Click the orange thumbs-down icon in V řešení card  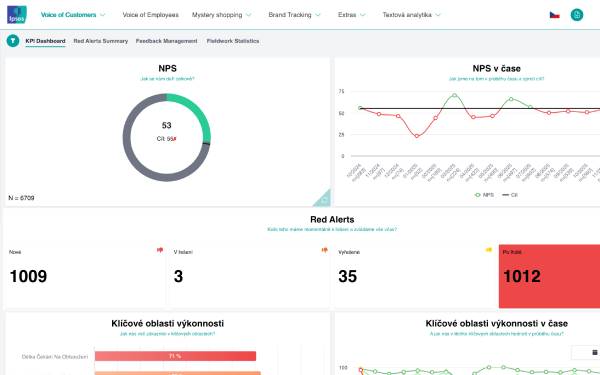tap(324, 250)
